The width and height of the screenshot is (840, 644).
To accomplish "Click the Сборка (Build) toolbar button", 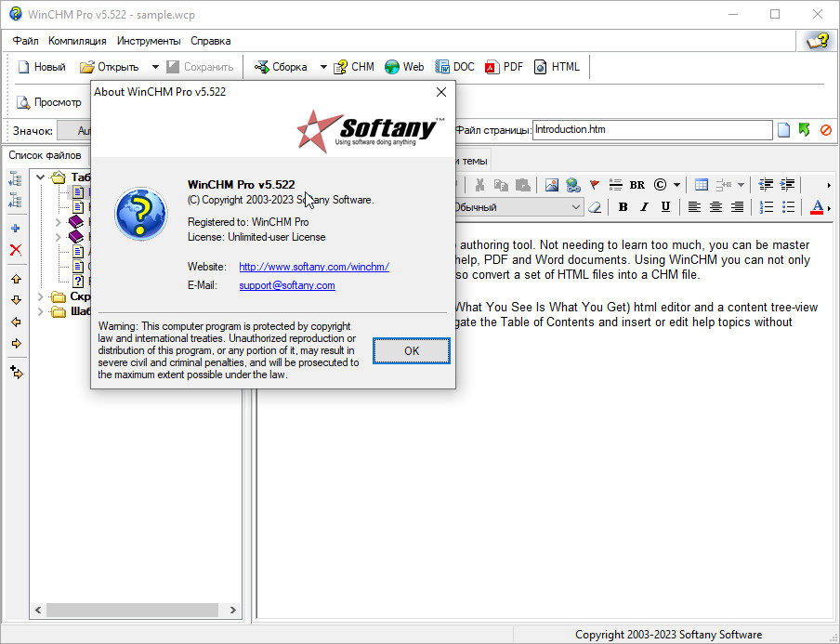I will 281,67.
